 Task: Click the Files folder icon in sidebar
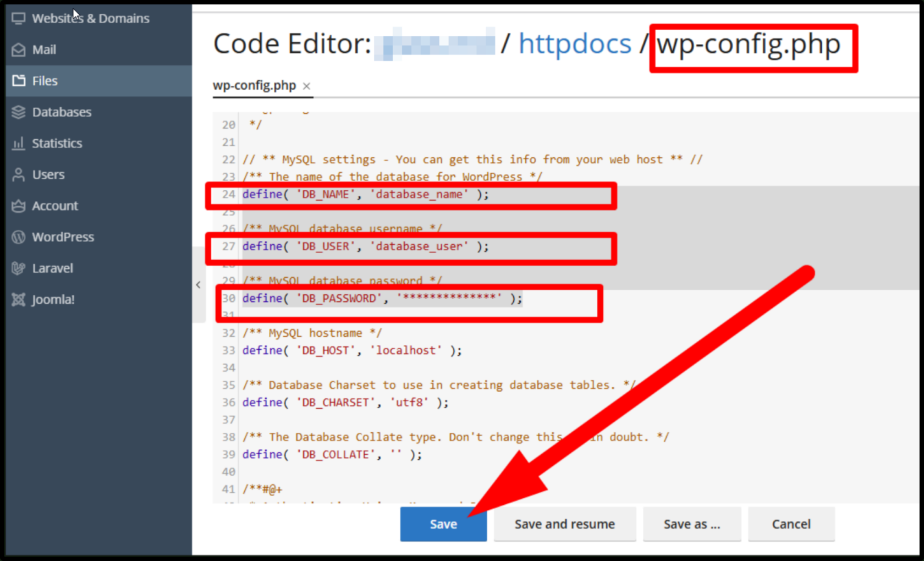[19, 81]
